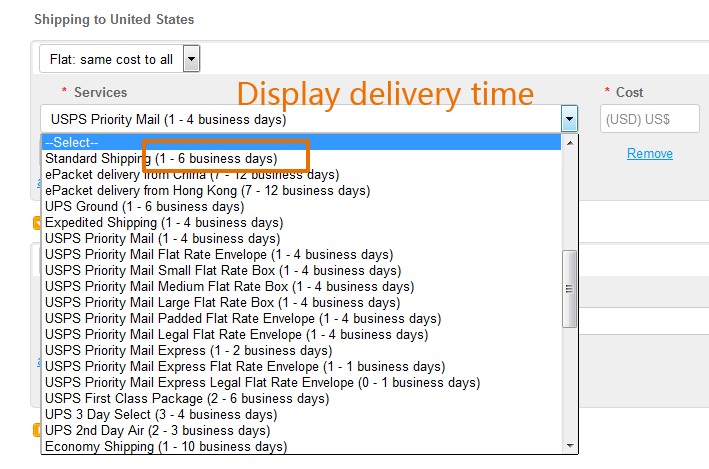The height and width of the screenshot is (469, 709).
Task: Select ePacket delivery from China option
Action: 302,175
